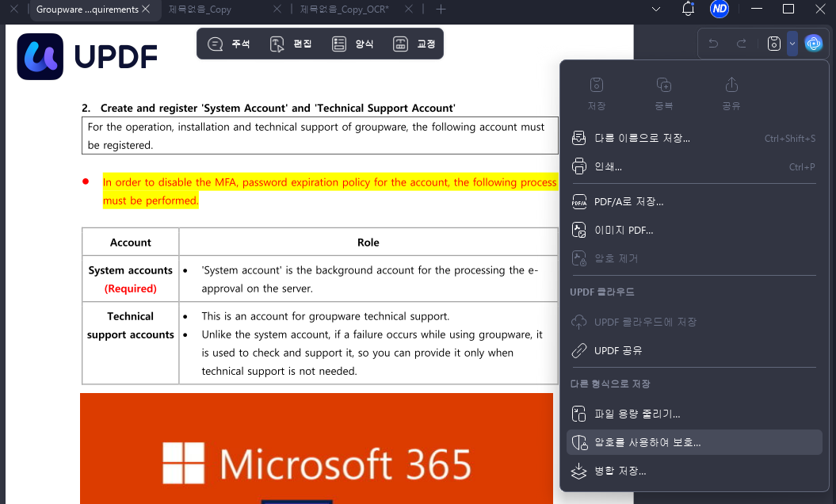The image size is (836, 504).
Task: Click the 'System accounts' table cell
Action: (x=130, y=279)
